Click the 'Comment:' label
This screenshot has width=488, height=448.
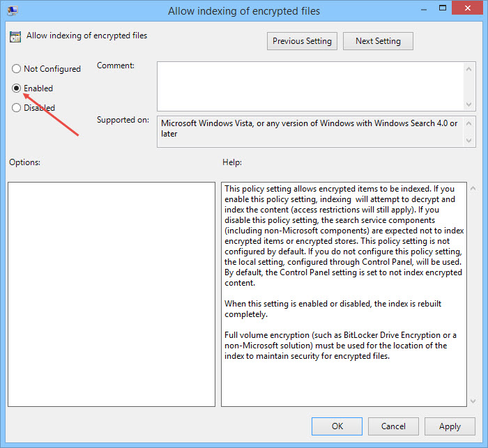[116, 65]
